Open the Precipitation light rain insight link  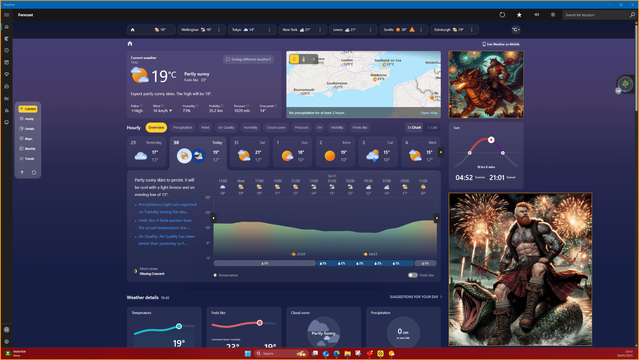(167, 208)
